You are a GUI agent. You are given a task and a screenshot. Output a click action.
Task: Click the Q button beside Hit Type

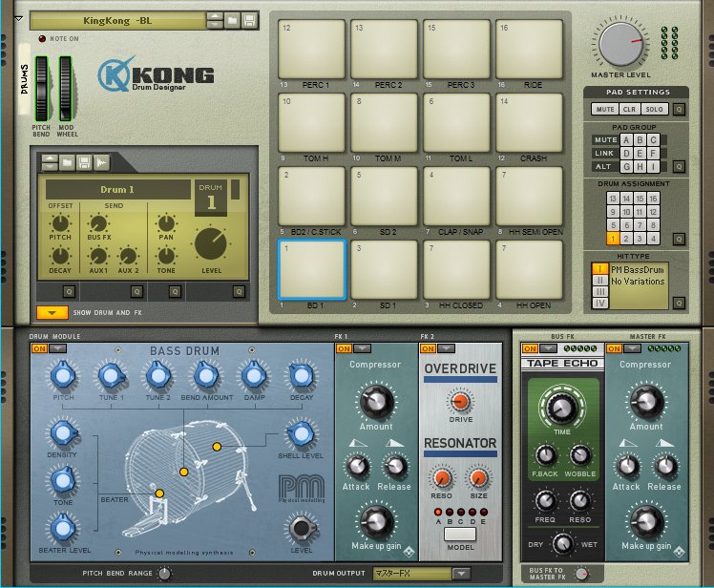pos(679,303)
